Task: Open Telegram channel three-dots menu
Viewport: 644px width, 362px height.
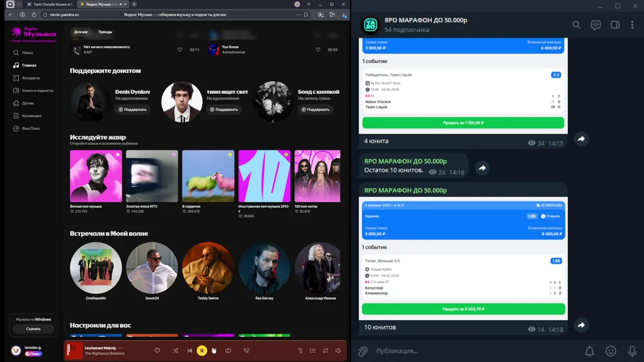Action: [632, 25]
